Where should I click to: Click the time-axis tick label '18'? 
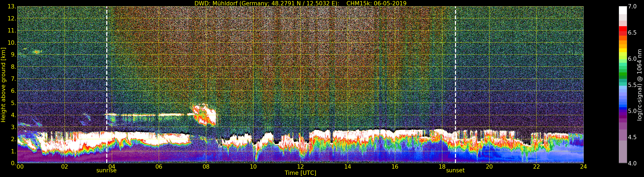(x=442, y=167)
